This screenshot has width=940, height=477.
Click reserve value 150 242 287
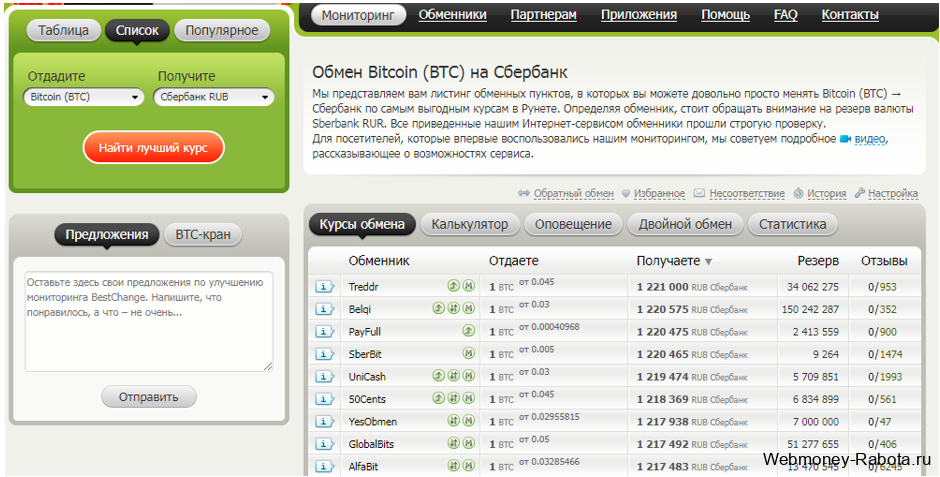click(811, 309)
